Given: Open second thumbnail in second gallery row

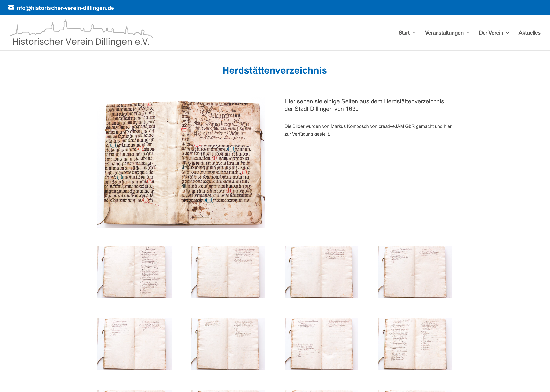Looking at the screenshot, I should click(x=228, y=344).
